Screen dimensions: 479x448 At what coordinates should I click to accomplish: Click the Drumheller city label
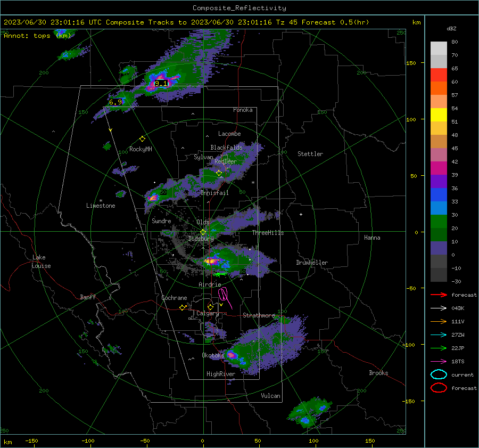click(312, 263)
